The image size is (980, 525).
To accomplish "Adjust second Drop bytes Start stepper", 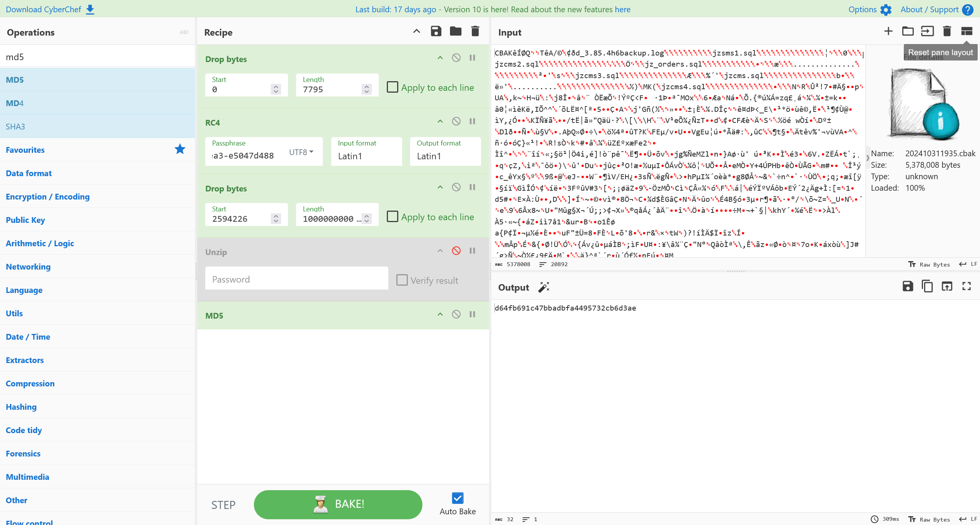I will tap(276, 219).
